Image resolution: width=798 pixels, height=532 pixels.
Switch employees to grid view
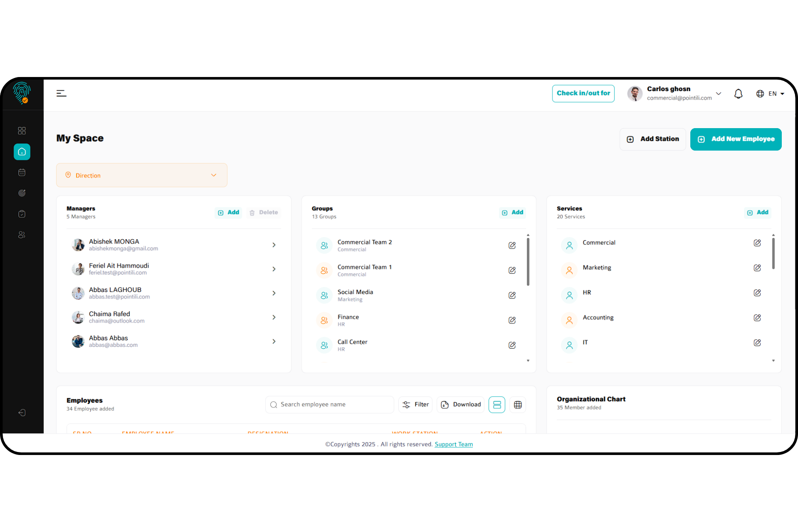(x=518, y=405)
